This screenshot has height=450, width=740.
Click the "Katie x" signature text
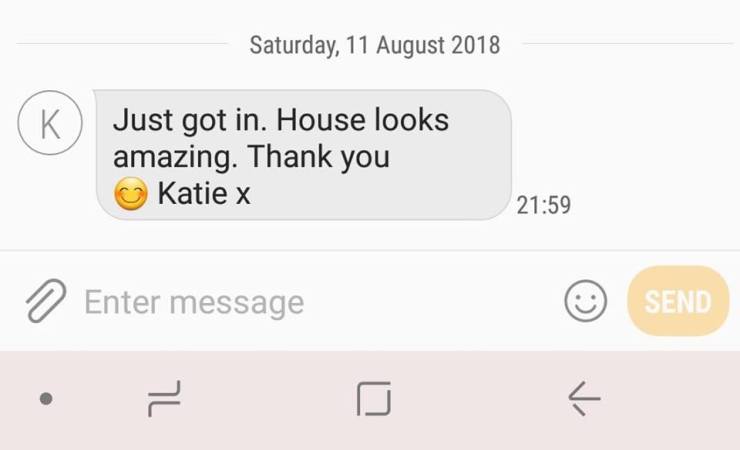tap(203, 193)
